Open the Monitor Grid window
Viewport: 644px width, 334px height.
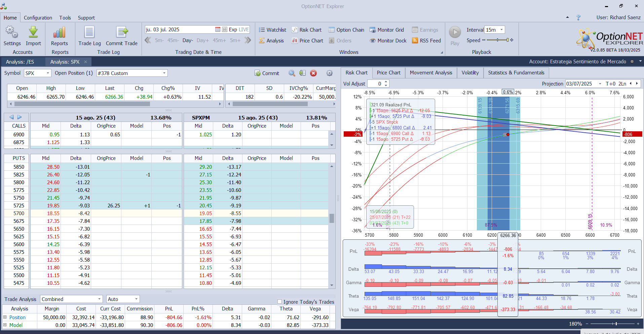[387, 30]
